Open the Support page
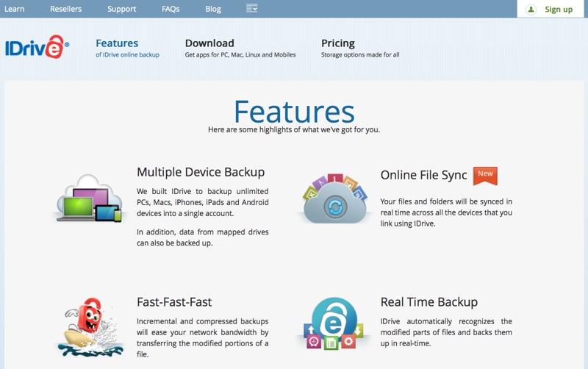 121,9
